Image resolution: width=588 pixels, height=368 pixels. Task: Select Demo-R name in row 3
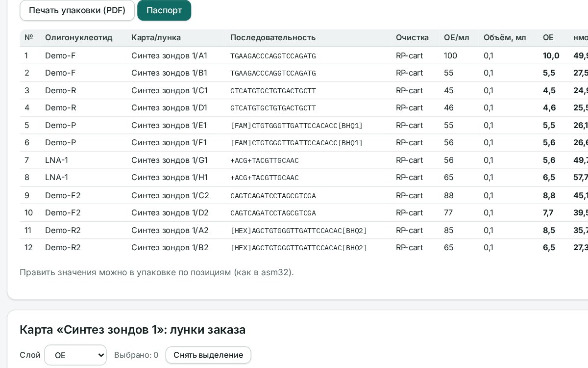[60, 90]
